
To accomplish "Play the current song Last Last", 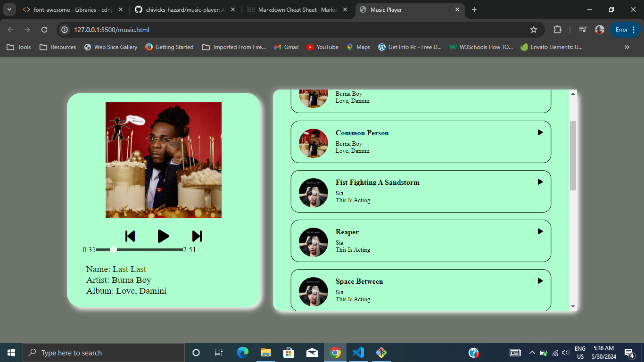I will 163,236.
